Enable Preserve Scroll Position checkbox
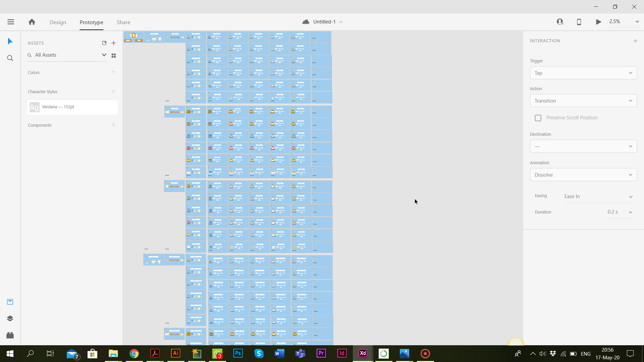644x362 pixels. [538, 118]
